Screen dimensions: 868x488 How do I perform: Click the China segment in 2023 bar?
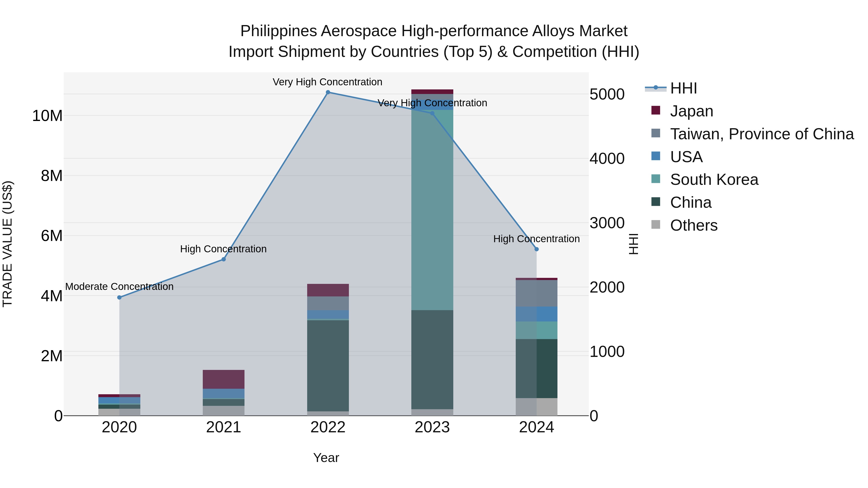point(432,360)
